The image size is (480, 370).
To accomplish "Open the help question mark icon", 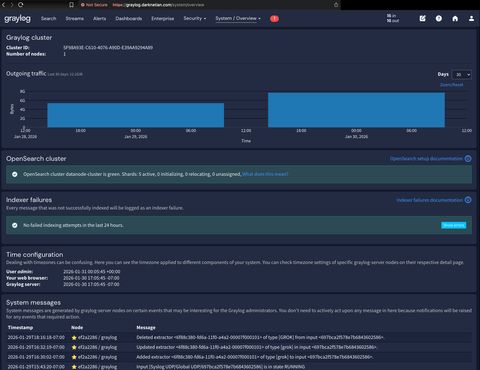I will (x=439, y=19).
